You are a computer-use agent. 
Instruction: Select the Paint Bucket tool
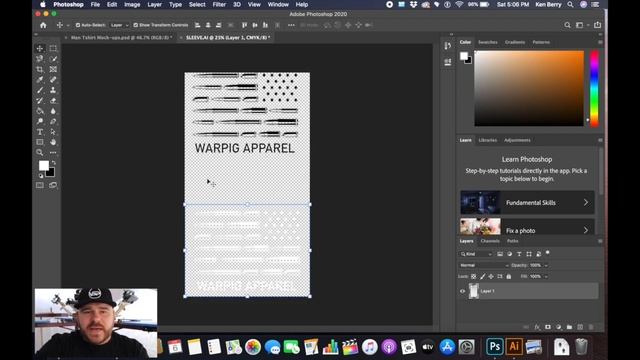coord(40,111)
